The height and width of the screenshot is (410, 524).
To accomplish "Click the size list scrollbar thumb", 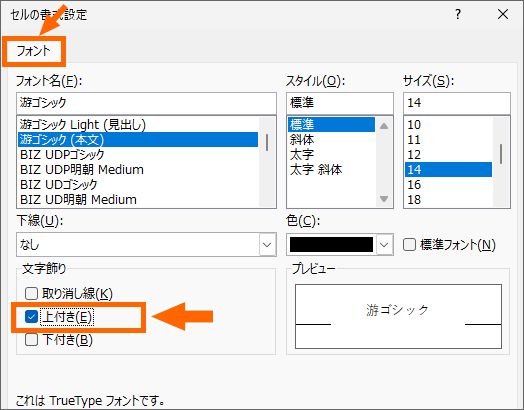I will (501, 154).
